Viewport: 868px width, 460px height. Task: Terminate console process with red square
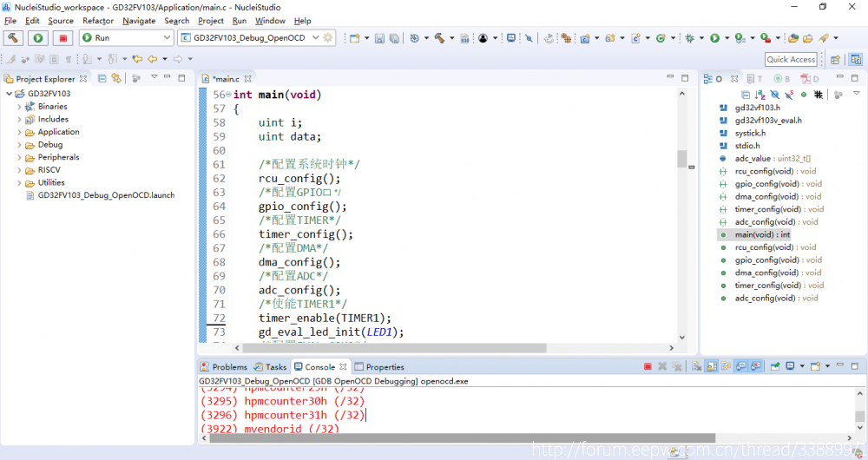click(648, 366)
